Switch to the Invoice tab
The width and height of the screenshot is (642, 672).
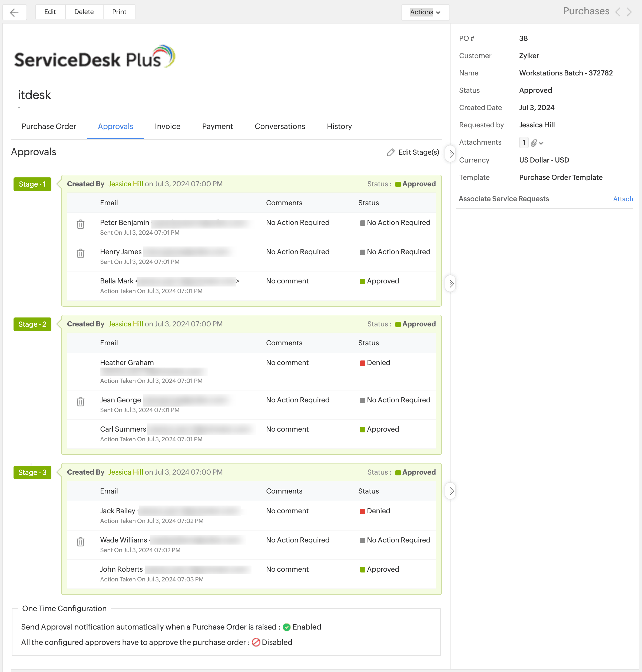pyautogui.click(x=167, y=126)
